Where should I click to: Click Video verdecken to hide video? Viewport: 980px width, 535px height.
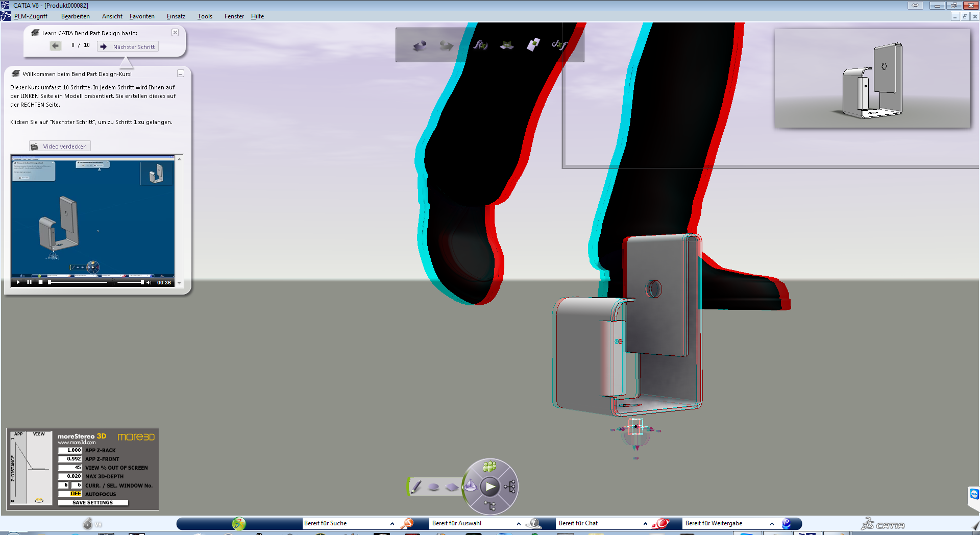point(60,147)
